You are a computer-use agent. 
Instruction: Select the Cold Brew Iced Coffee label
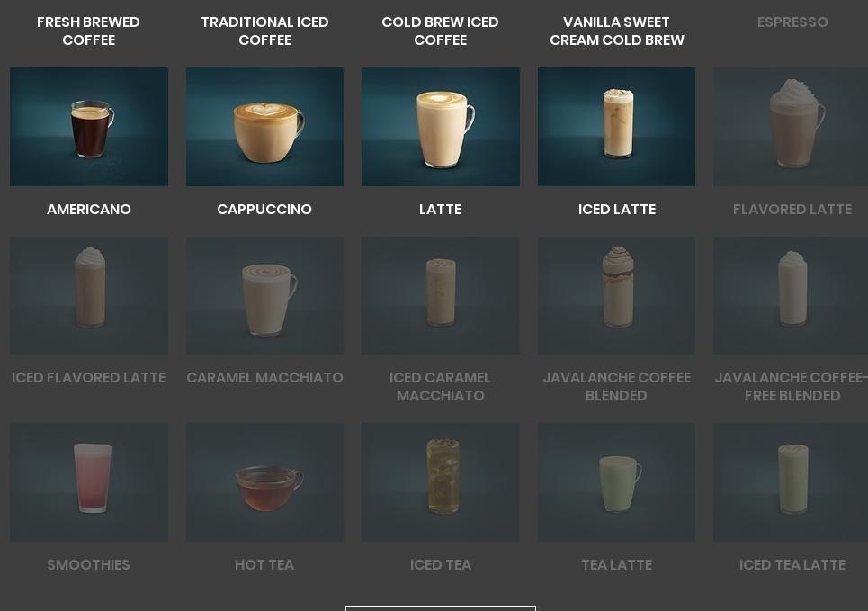pos(440,31)
